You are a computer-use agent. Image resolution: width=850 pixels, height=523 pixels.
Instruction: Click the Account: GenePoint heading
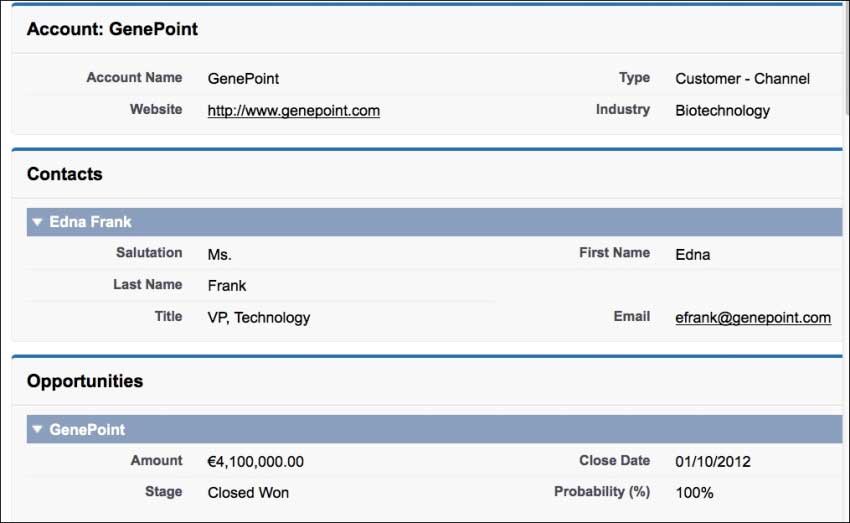click(x=112, y=29)
